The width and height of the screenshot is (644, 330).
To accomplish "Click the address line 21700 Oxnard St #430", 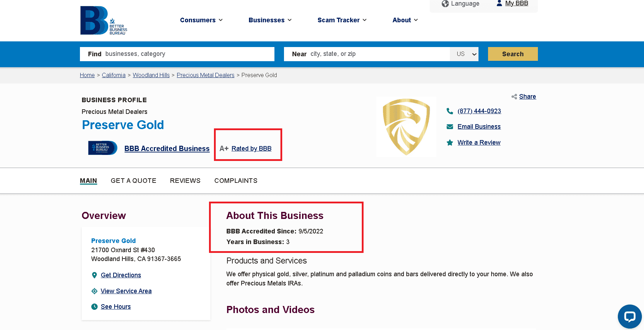I will 123,250.
